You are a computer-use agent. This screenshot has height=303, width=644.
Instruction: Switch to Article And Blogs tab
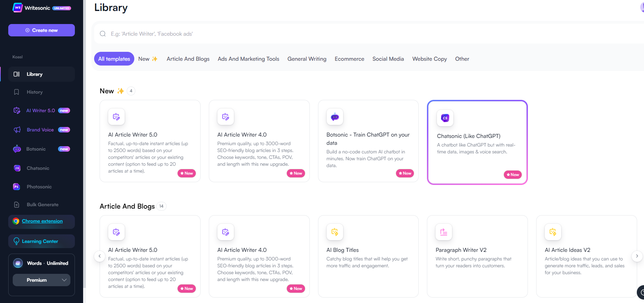click(x=188, y=59)
